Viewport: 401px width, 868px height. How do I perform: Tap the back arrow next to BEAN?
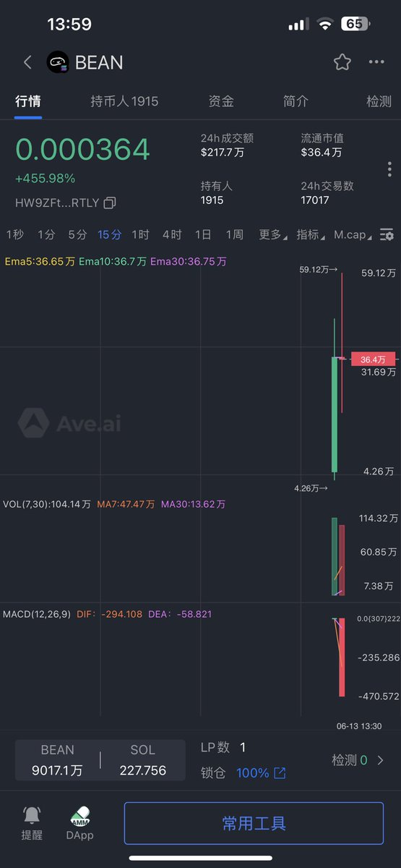[27, 62]
